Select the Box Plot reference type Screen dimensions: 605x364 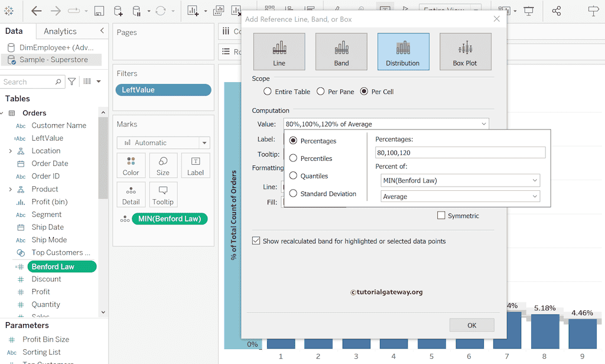click(465, 51)
